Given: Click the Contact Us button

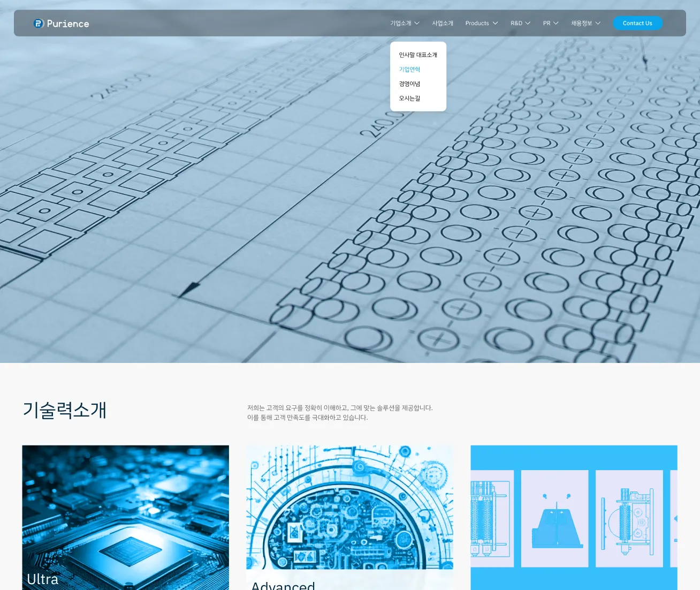Looking at the screenshot, I should pos(637,23).
